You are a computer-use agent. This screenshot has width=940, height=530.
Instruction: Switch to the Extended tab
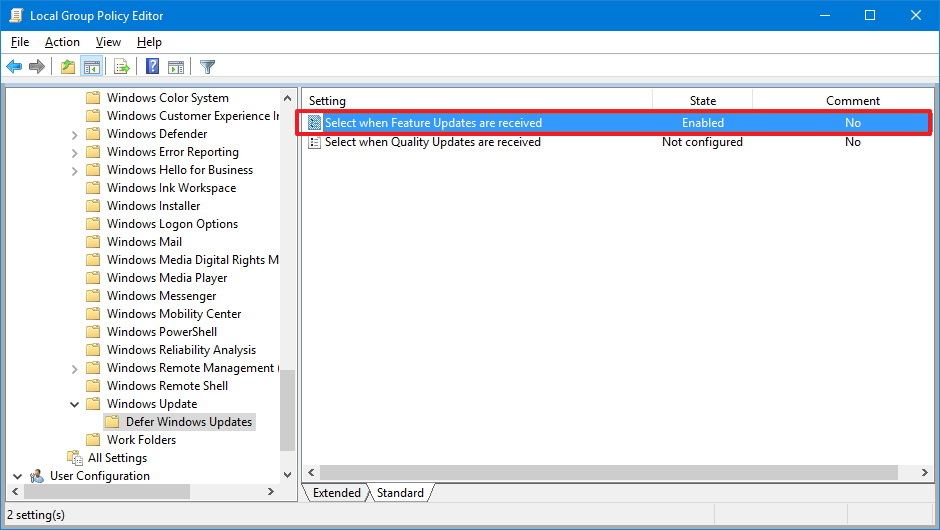[336, 493]
